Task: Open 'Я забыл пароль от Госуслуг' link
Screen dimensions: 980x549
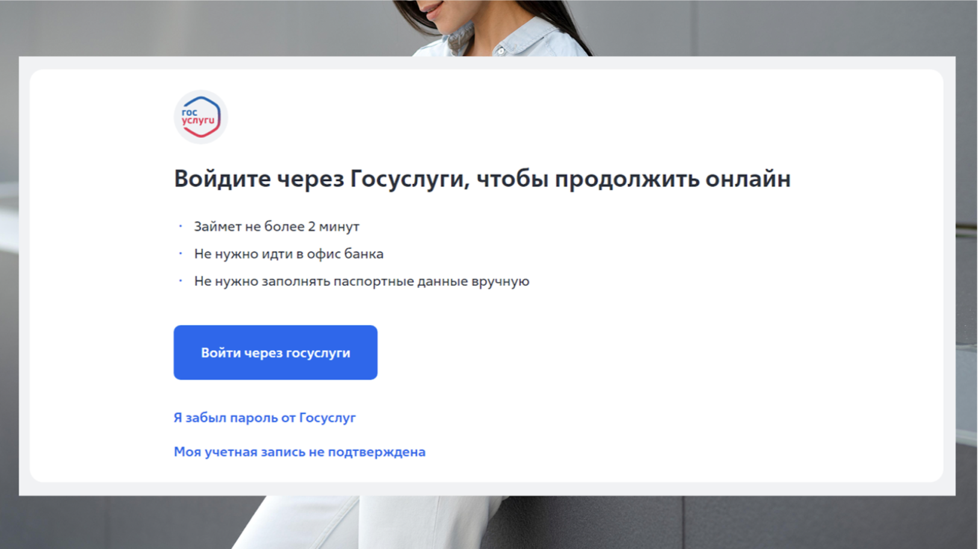Action: 264,417
